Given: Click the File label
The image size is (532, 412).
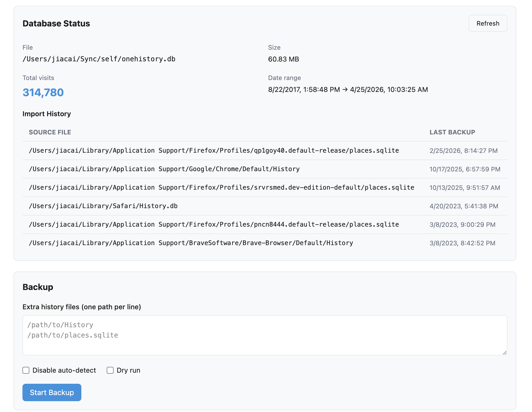Looking at the screenshot, I should coord(28,47).
